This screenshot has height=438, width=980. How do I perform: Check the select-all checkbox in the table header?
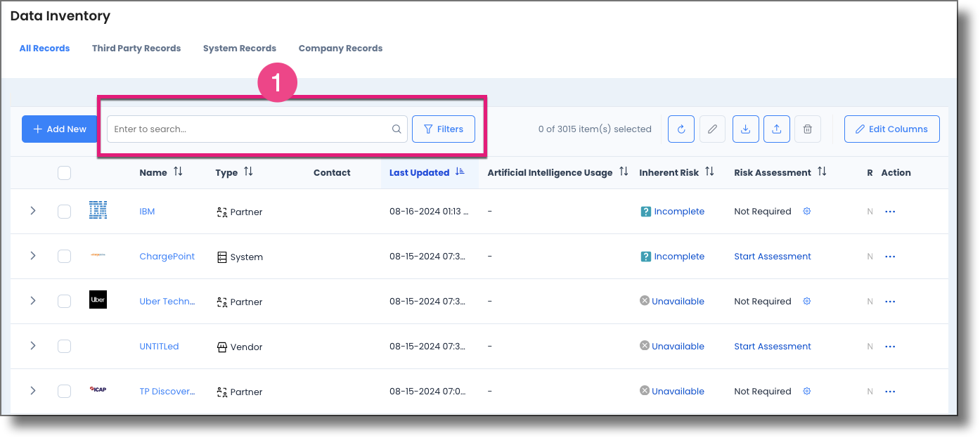point(64,172)
